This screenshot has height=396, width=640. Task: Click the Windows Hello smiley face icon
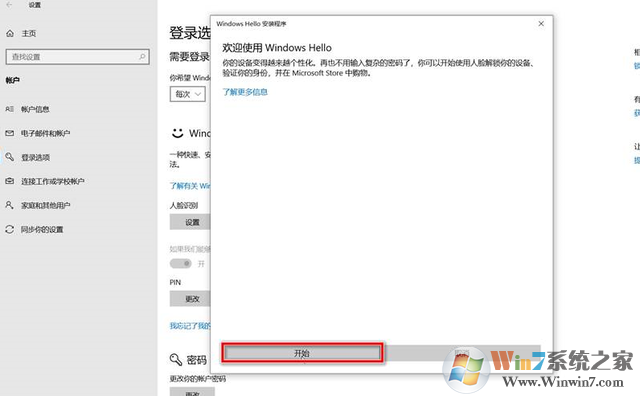[178, 133]
